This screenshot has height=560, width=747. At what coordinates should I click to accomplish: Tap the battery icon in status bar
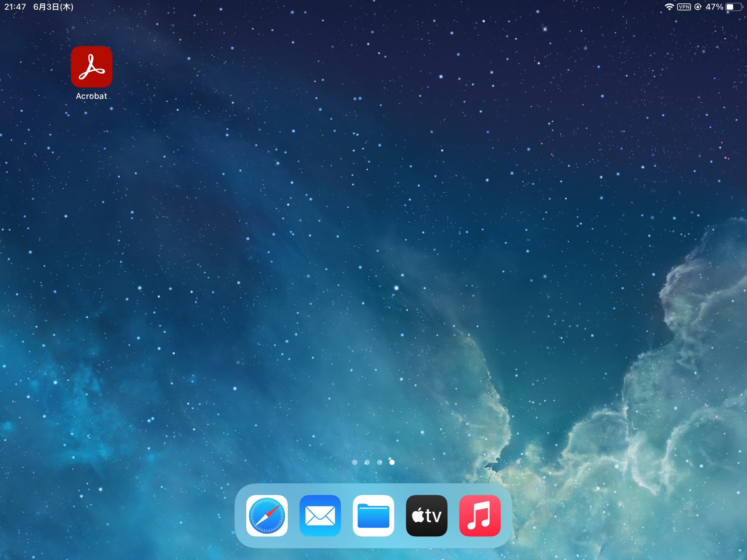click(734, 7)
